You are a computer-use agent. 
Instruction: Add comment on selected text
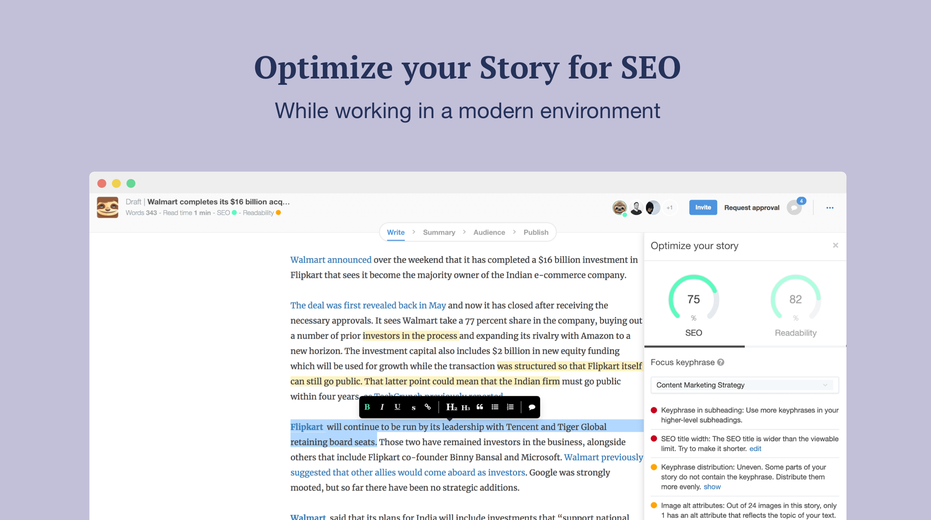point(531,407)
